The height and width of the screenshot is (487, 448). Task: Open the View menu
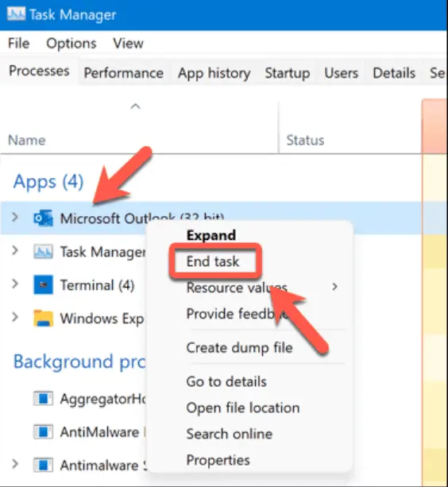[x=128, y=43]
